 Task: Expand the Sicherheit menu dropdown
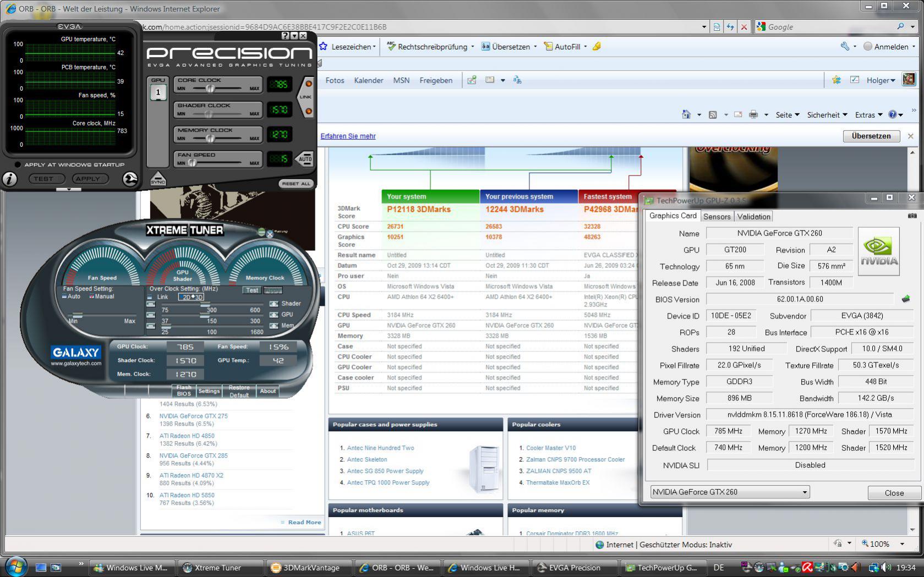coord(827,115)
